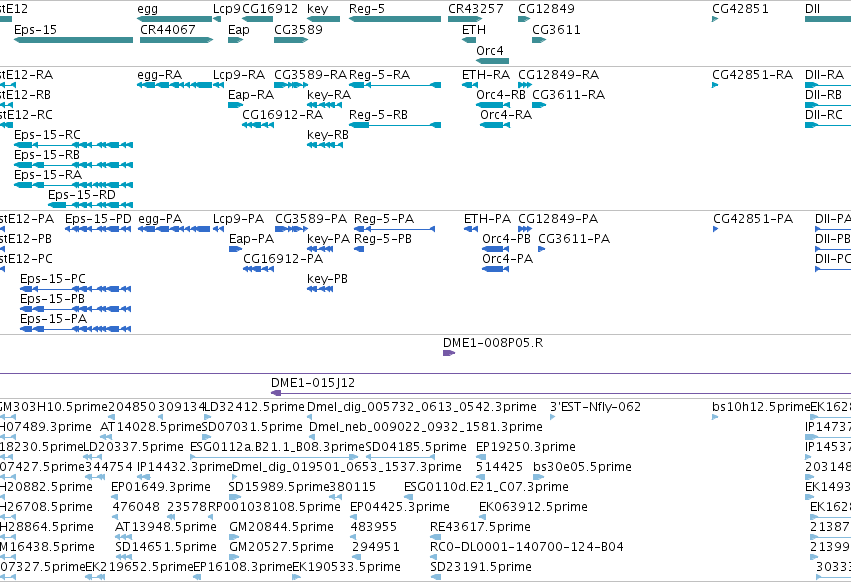Click the Eps-15-RC transcript
851x582 pixels.
73,145
